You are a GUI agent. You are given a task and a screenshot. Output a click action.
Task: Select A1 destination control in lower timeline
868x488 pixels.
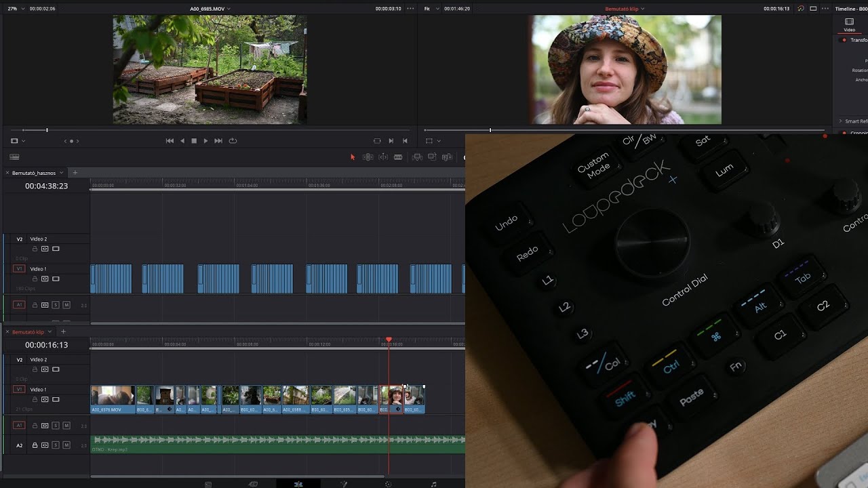point(20,425)
